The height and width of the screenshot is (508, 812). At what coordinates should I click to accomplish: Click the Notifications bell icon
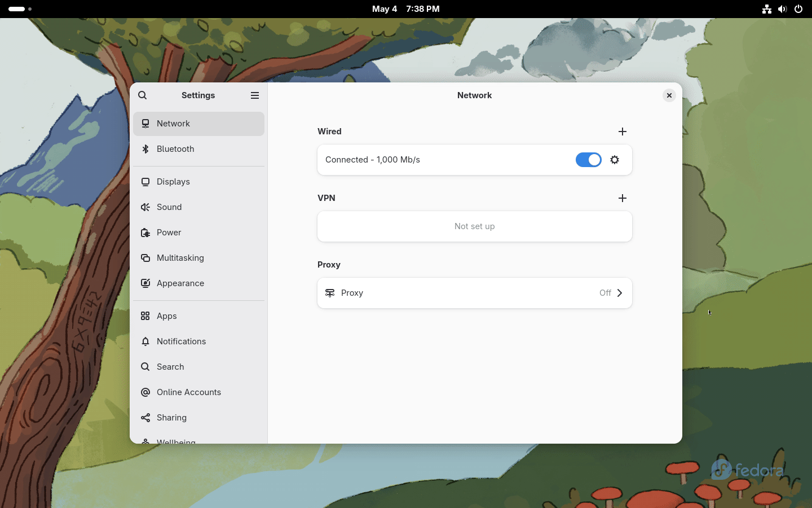click(x=145, y=341)
